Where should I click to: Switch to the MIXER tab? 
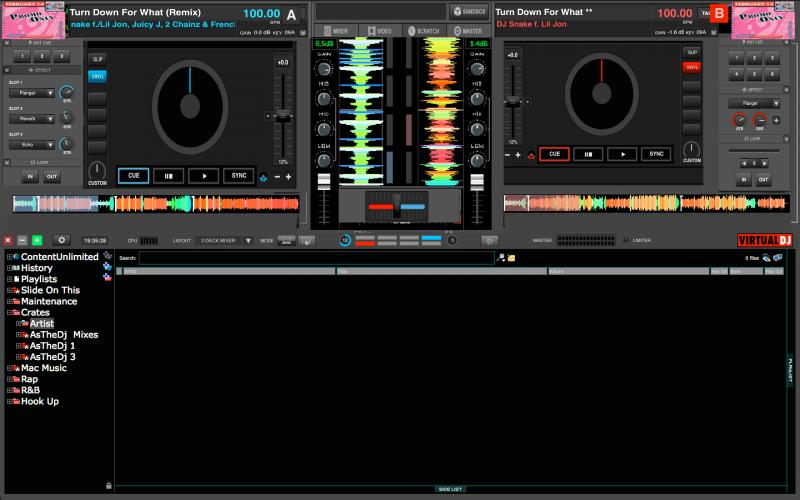tap(336, 31)
